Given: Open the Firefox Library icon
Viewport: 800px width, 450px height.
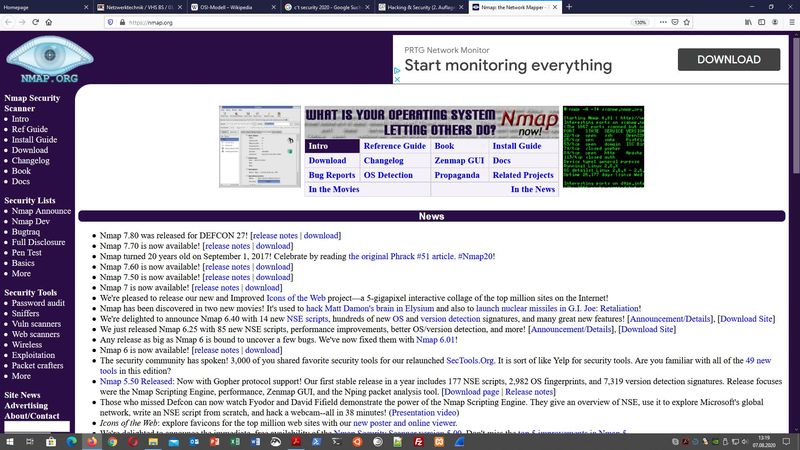Looking at the screenshot, I should (748, 22).
